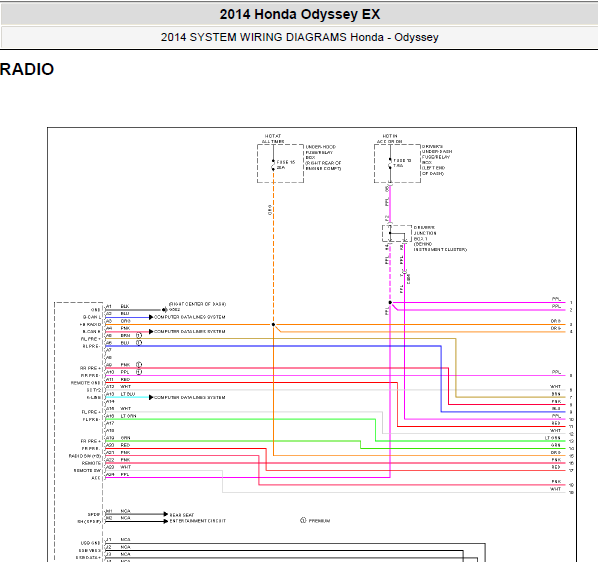Click circled note 1 beside A5 BRN

click(139, 336)
